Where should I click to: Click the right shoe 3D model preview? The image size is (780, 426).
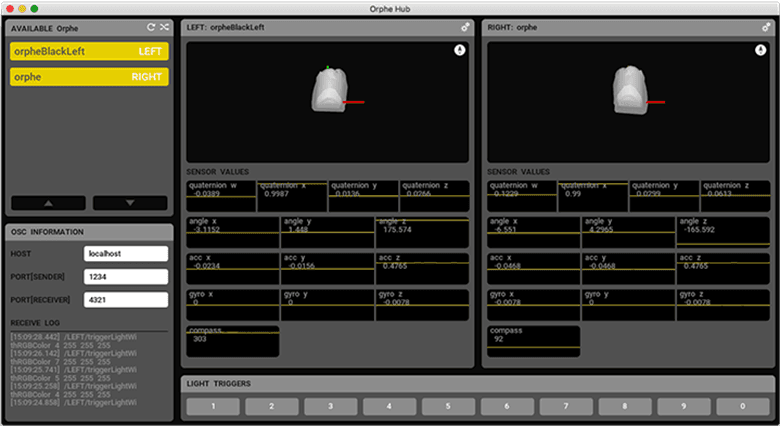pyautogui.click(x=631, y=91)
